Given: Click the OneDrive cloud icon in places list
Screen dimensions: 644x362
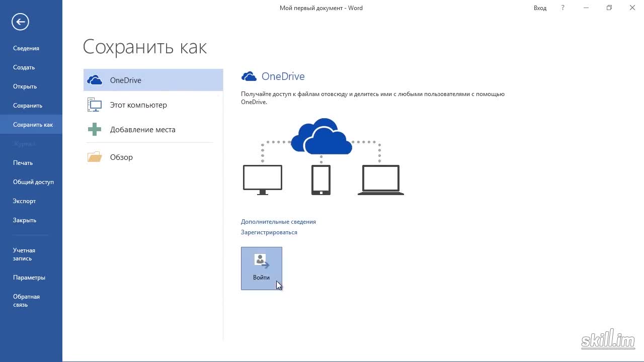Looking at the screenshot, I should [x=95, y=80].
